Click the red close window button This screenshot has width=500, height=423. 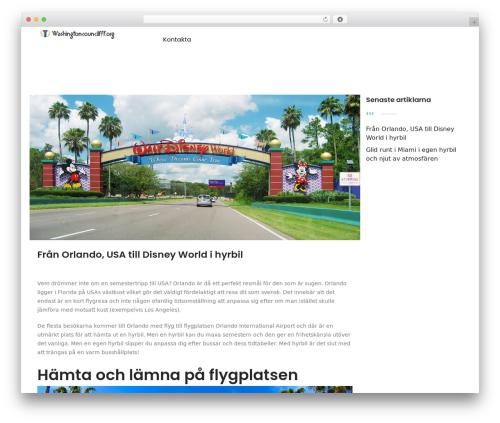coord(29,20)
